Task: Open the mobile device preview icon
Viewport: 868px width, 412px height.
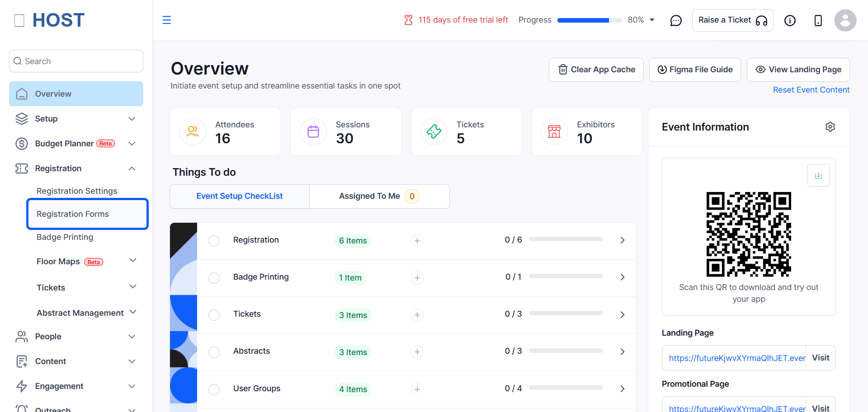Action: 818,20
